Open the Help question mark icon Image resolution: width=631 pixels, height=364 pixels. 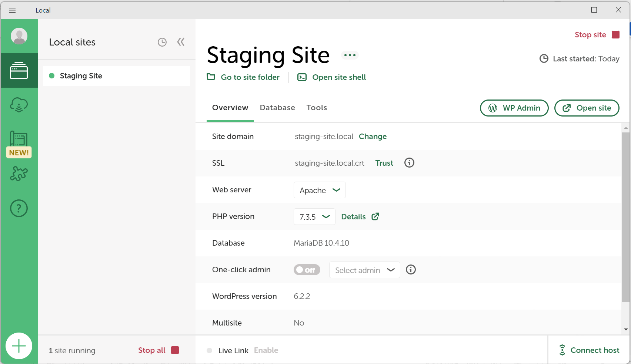pyautogui.click(x=19, y=208)
